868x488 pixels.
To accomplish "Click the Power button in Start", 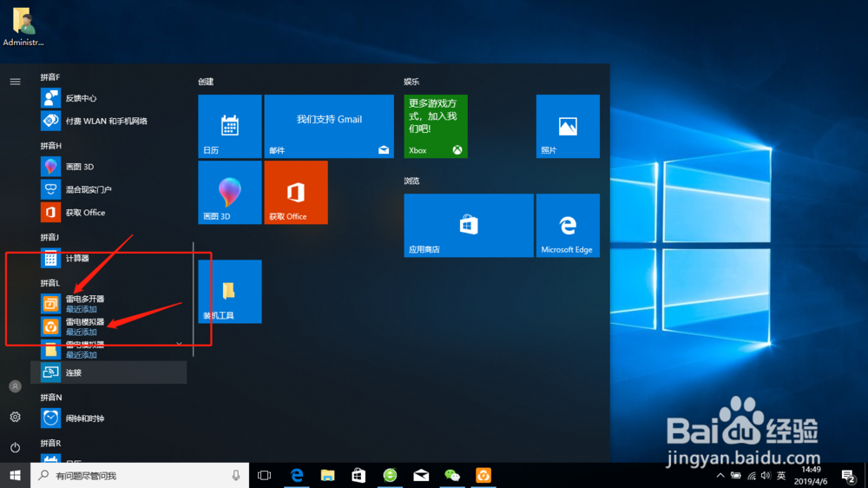I will coord(15,447).
